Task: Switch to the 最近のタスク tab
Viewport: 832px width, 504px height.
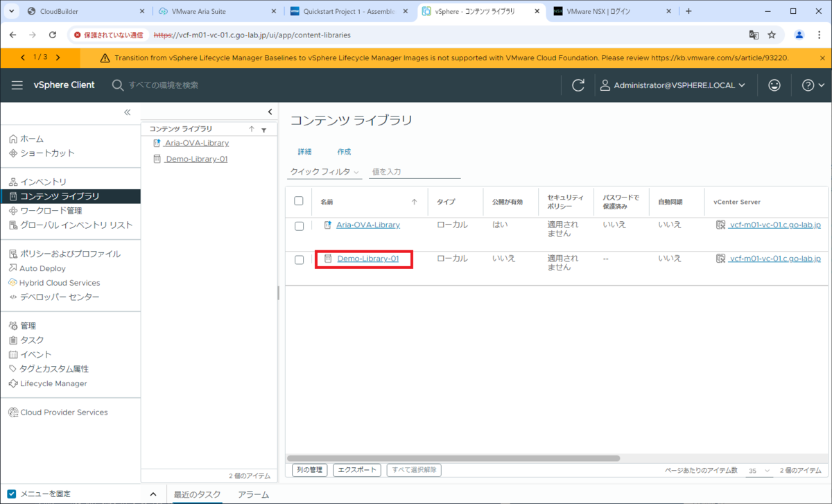Action: coord(197,494)
